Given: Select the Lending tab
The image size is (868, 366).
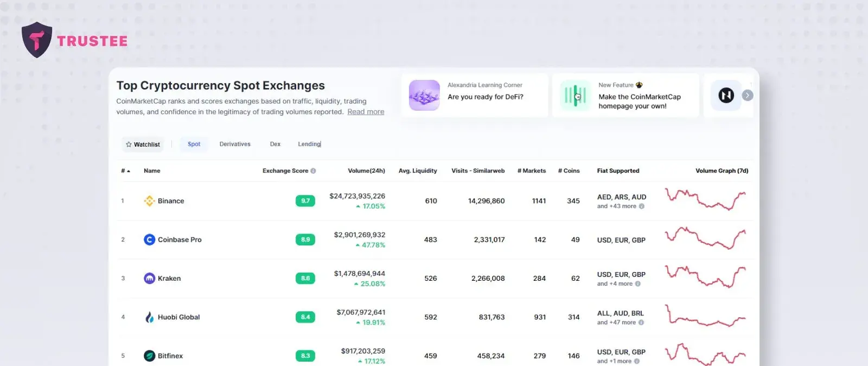Looking at the screenshot, I should click(309, 144).
